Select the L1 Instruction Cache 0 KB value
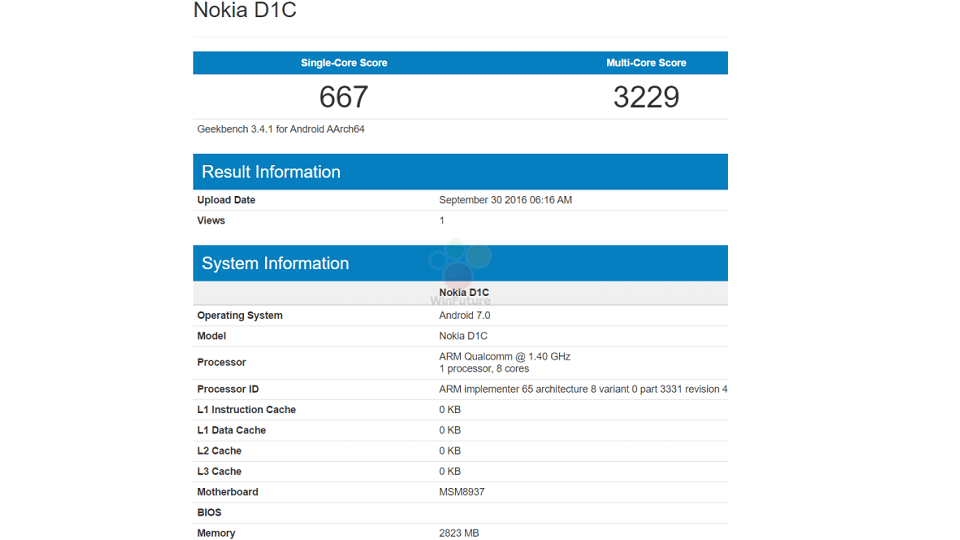The image size is (960, 540). tap(450, 410)
